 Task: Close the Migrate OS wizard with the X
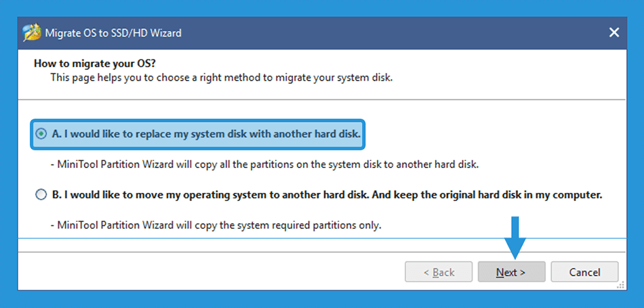614,32
